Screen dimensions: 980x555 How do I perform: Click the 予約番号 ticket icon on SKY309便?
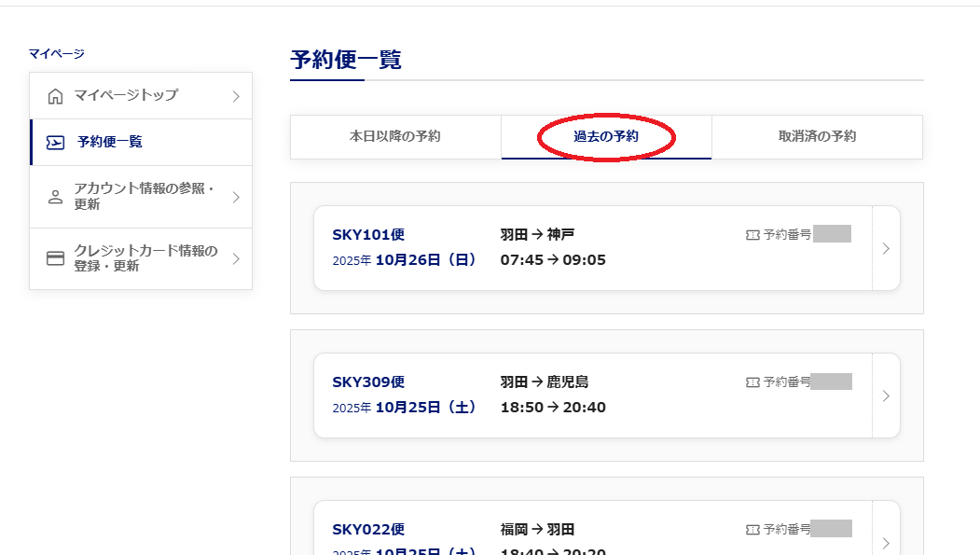[752, 382]
